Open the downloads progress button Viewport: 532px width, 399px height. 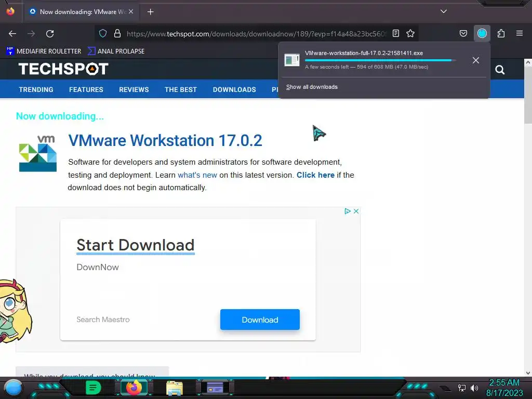[x=482, y=33]
